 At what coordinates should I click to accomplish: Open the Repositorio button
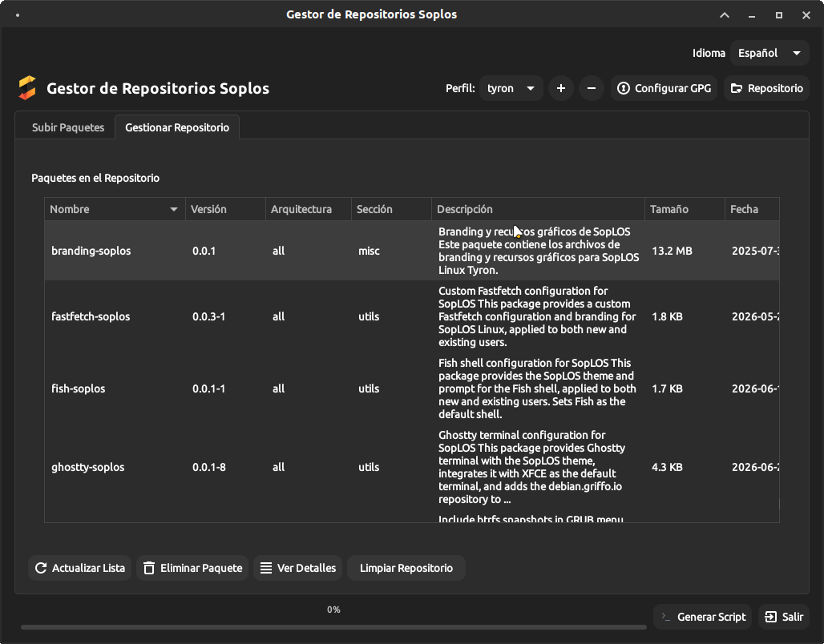coord(767,88)
